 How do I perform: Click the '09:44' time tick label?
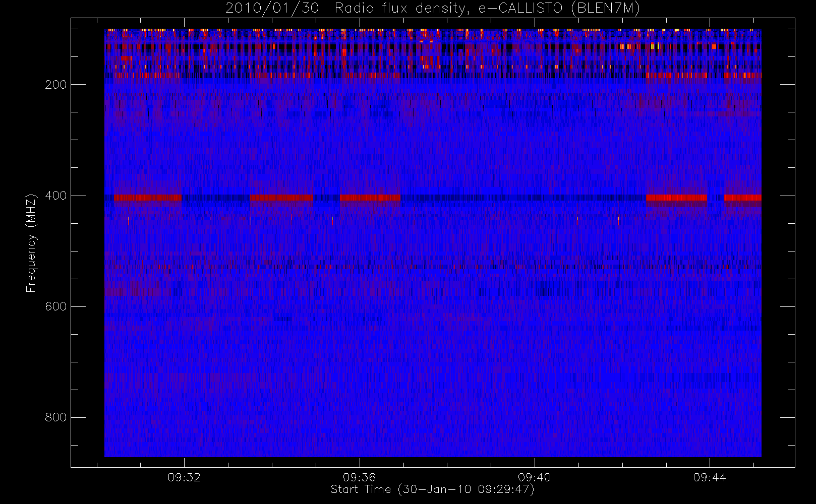click(x=710, y=477)
